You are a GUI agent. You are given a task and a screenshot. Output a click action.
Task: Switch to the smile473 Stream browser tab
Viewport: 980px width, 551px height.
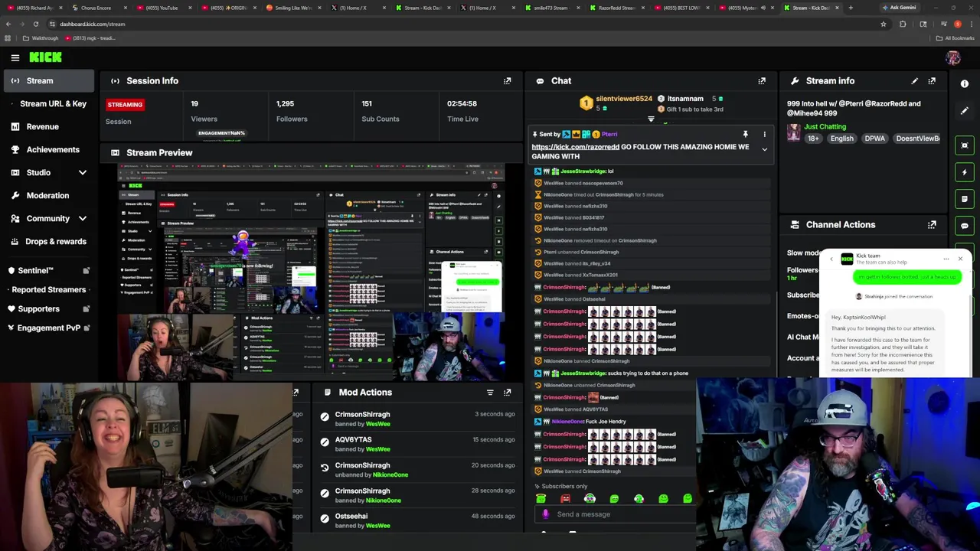click(550, 8)
